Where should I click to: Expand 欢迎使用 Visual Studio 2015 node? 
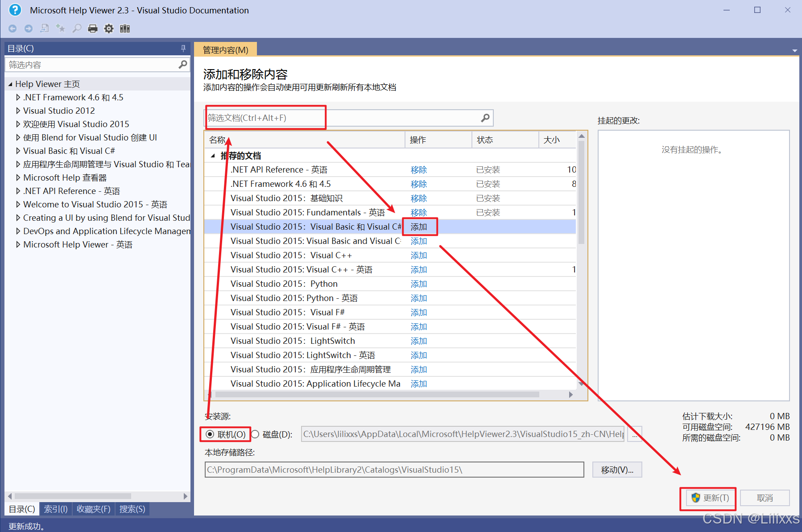click(18, 124)
